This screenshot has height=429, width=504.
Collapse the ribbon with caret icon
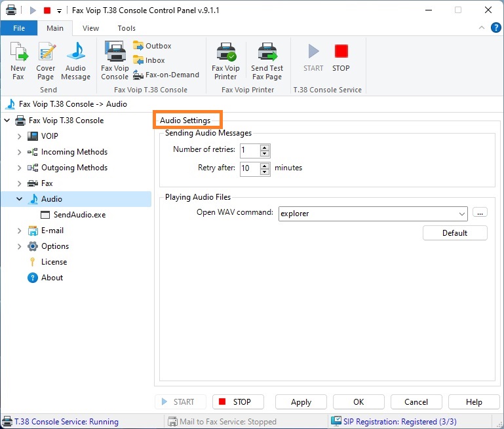tap(482, 28)
